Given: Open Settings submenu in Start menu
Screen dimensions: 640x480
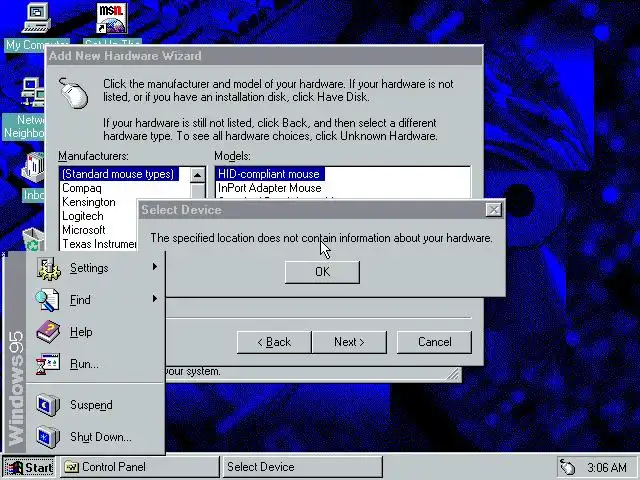Looking at the screenshot, I should pos(96,268).
